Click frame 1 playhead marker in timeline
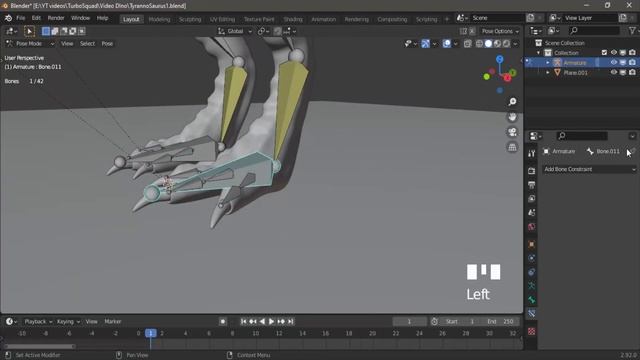 [x=151, y=333]
